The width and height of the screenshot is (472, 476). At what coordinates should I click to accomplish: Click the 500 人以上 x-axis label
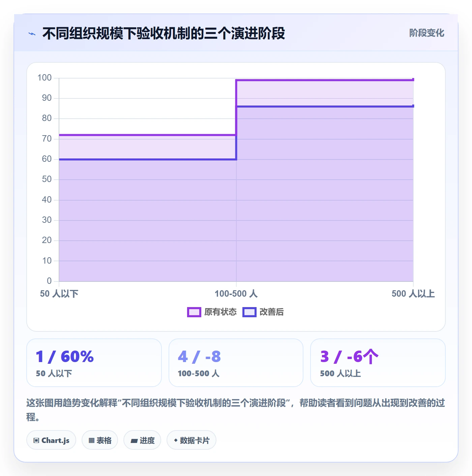point(413,294)
